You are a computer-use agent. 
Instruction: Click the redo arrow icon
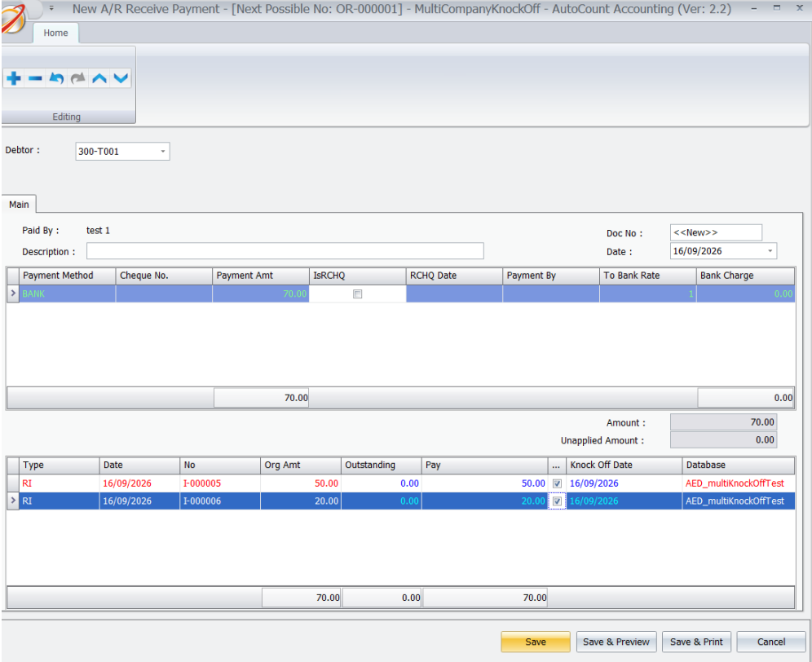77,79
